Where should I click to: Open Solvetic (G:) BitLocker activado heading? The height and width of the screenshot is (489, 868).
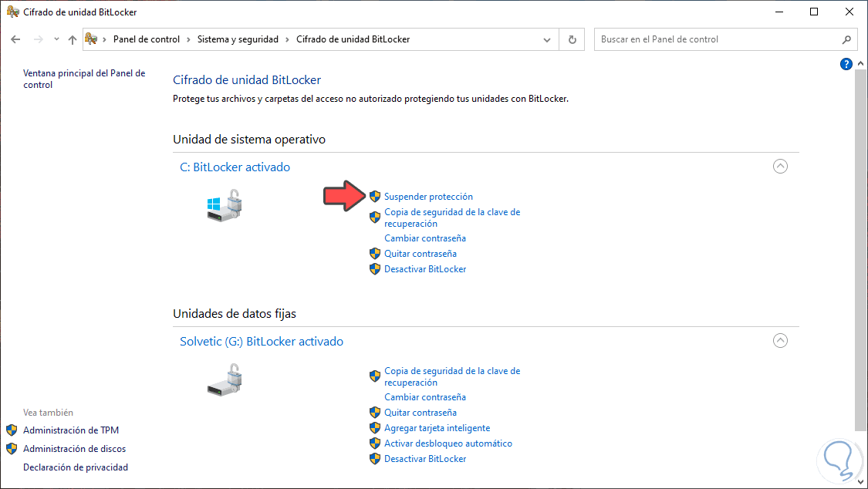[x=262, y=342]
